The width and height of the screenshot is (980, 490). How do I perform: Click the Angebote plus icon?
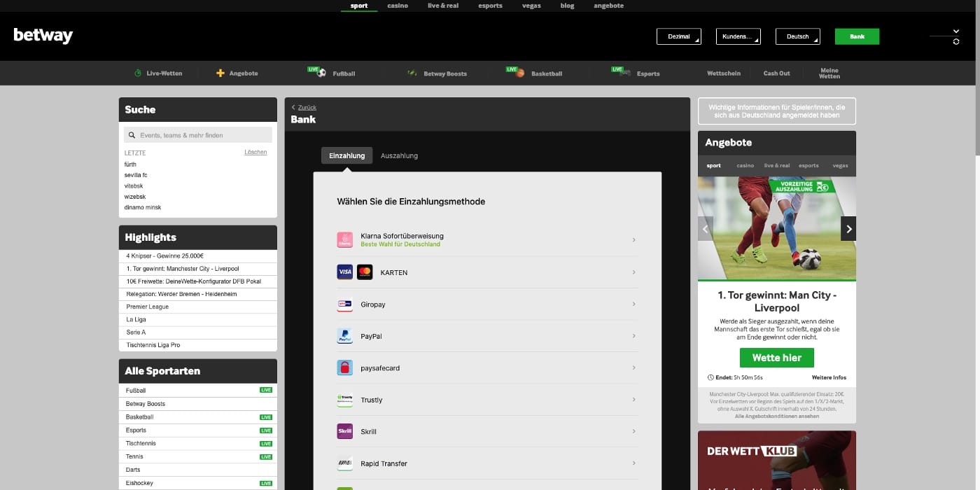(x=220, y=73)
